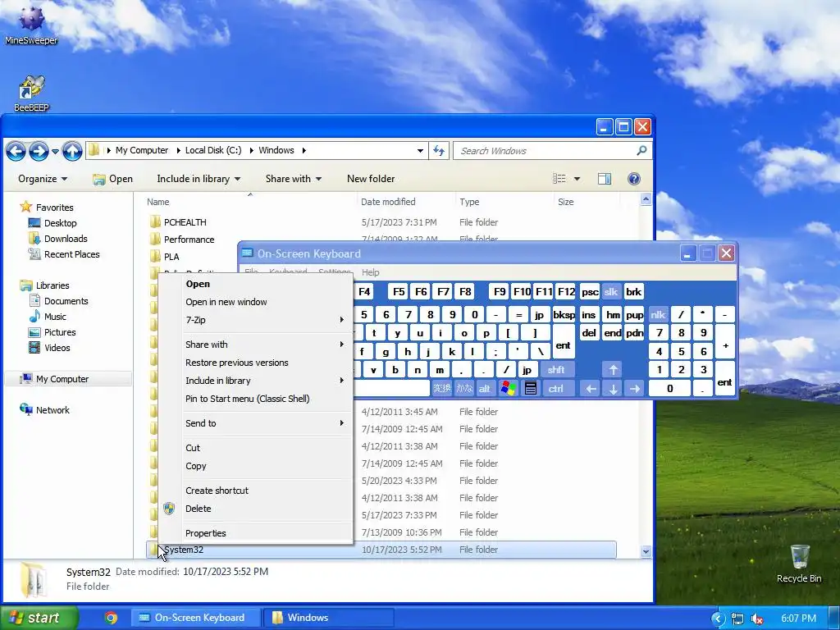840x630 pixels.
Task: Choose Pin to Start menu (Classic Shell)
Action: tap(256, 399)
